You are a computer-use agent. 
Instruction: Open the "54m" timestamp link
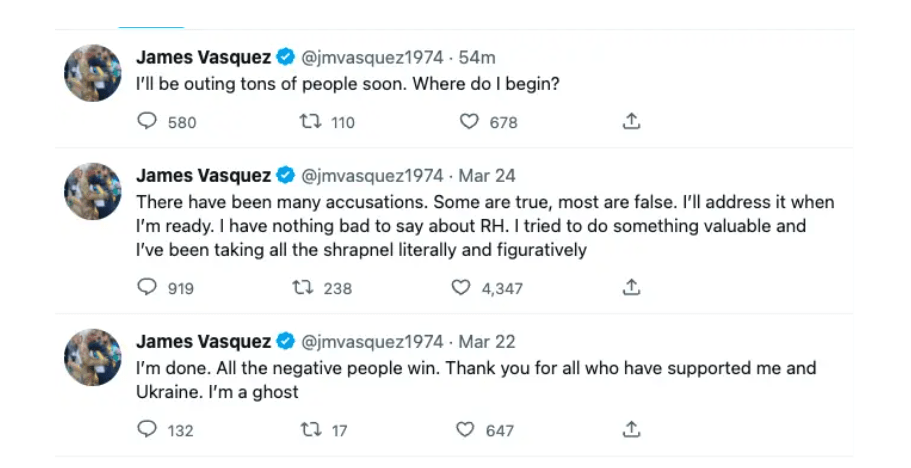click(x=477, y=58)
